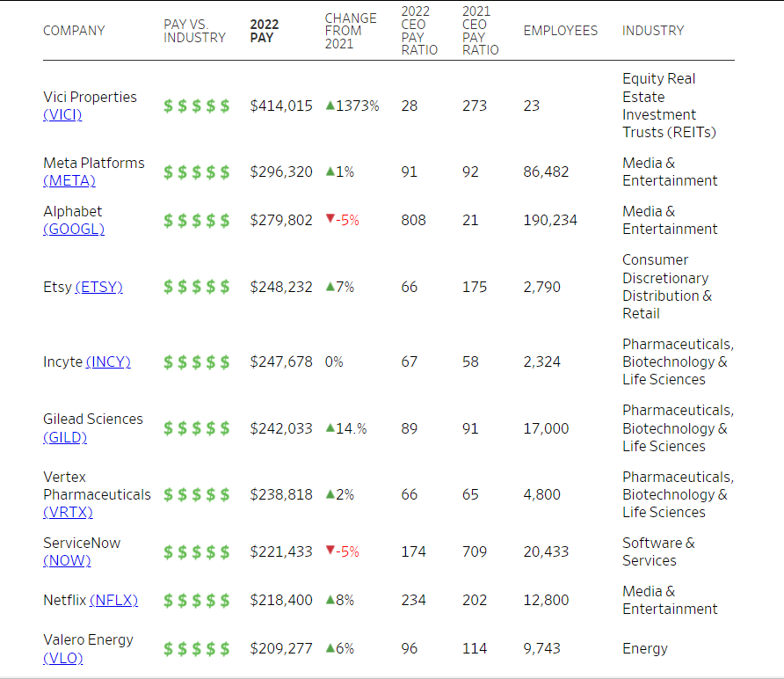Click the 808 pay ratio for Alphabet
The image size is (784, 679).
[x=413, y=220]
